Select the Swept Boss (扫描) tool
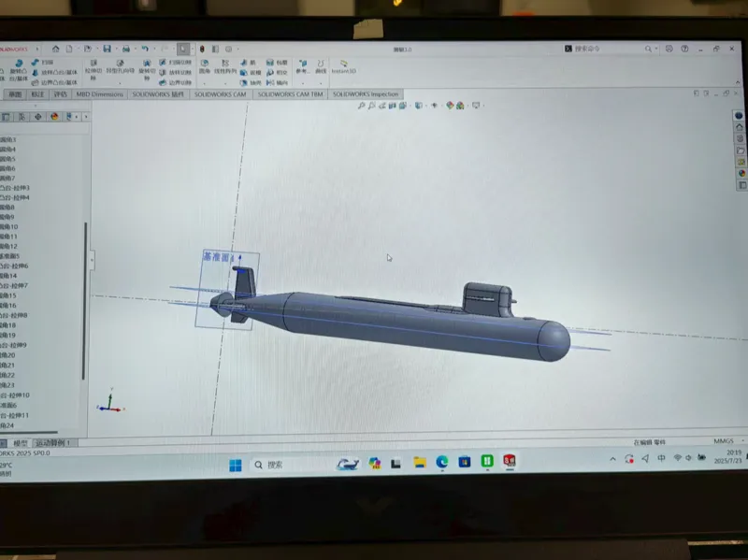748x560 pixels. tap(43, 62)
